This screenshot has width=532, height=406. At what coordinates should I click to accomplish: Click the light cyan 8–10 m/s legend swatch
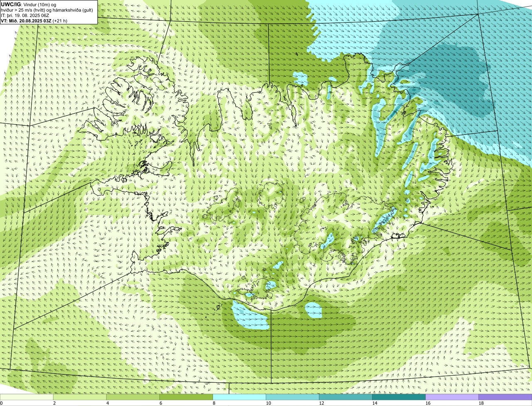239,397
